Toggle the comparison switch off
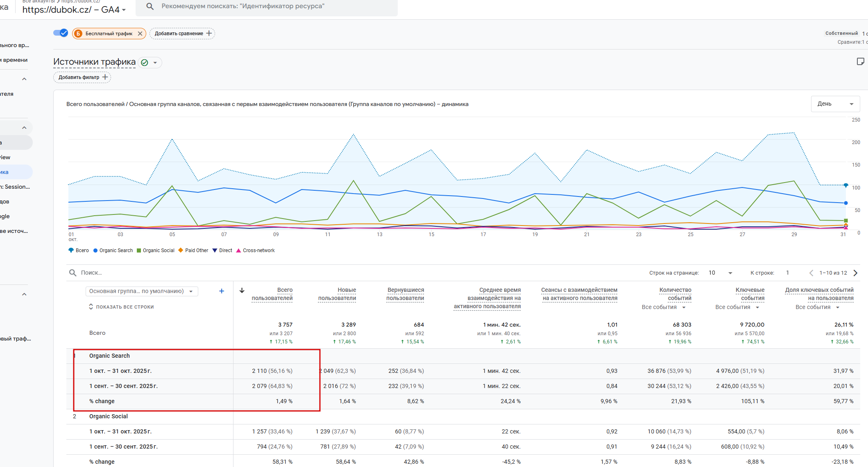The height and width of the screenshot is (467, 868). (61, 33)
